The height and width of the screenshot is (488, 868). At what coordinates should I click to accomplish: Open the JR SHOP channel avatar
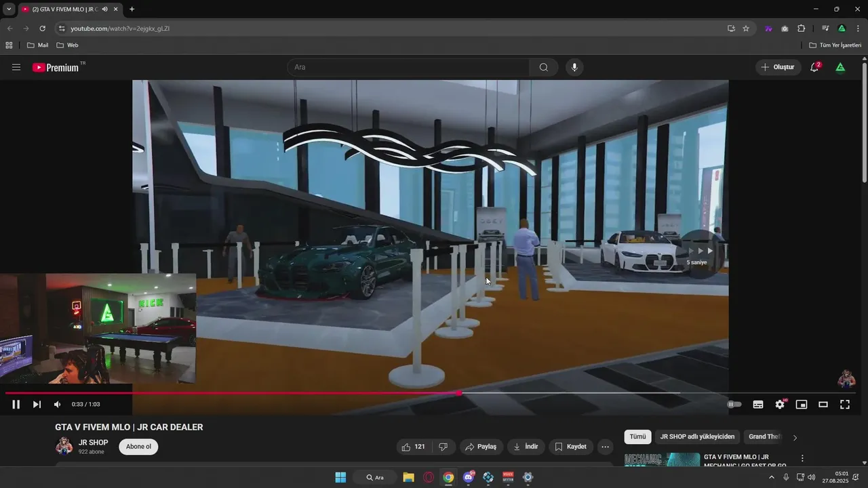(x=64, y=446)
